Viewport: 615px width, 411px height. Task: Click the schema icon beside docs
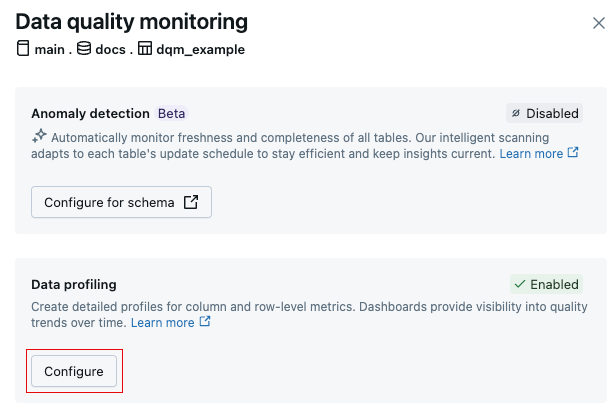coord(84,48)
